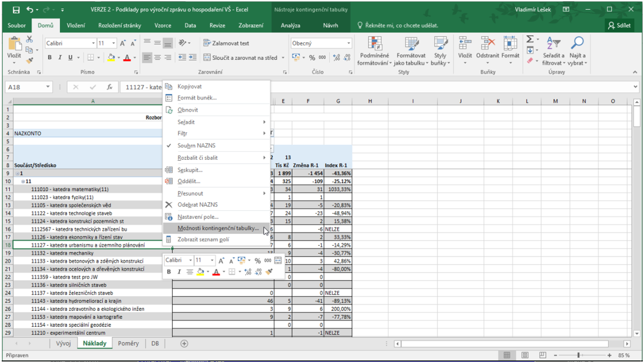Increase indent in the ribbon alignment group
Screen dimensions: 644x362
[192, 58]
